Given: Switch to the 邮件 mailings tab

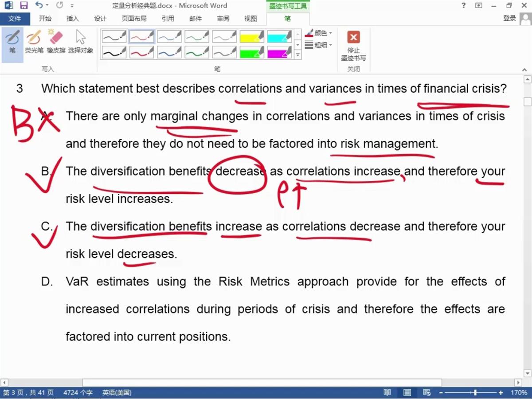Looking at the screenshot, I should (196, 19).
